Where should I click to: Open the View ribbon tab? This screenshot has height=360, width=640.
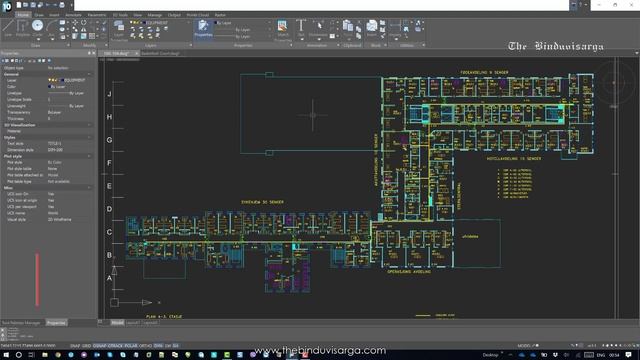pos(138,15)
